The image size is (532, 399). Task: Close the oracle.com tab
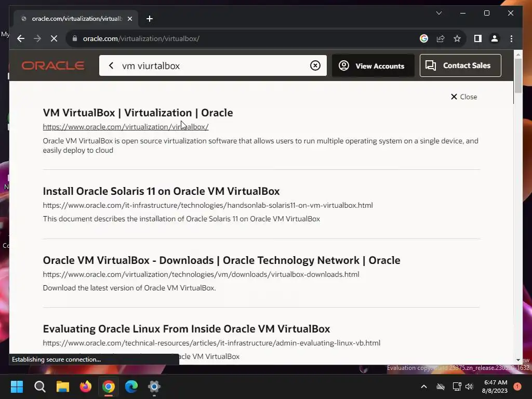point(129,19)
